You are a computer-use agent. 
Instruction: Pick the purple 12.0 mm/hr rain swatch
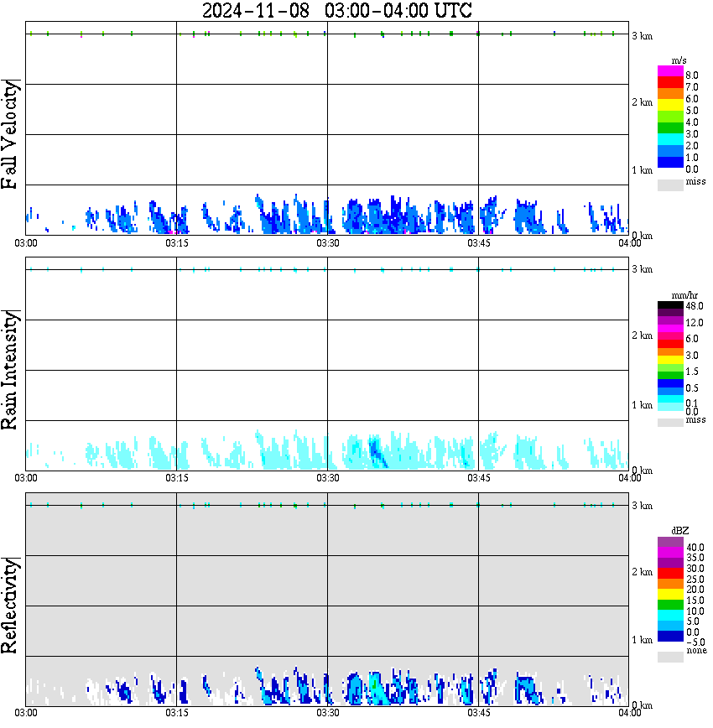click(x=670, y=321)
